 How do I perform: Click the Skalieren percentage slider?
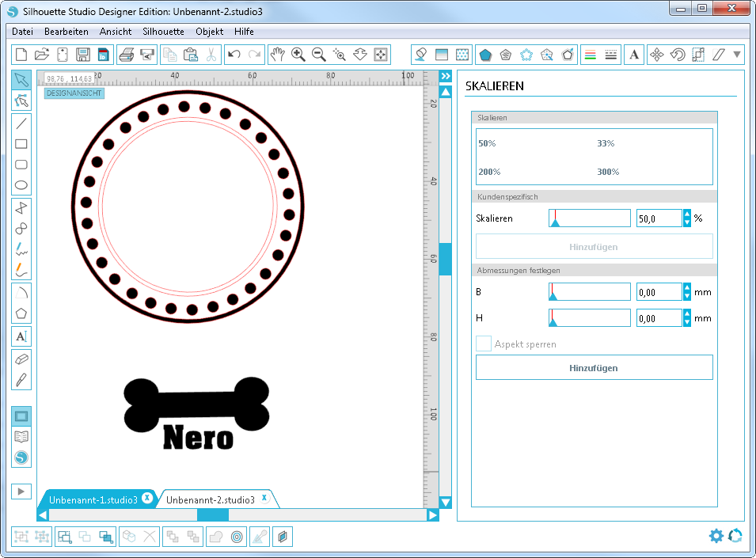pos(590,218)
